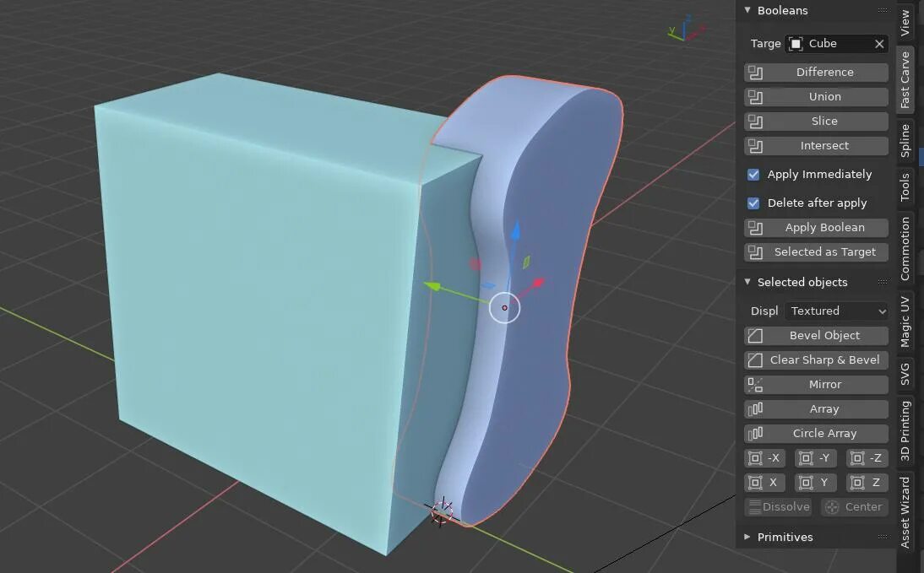
Task: Expand the Primitives panel
Action: pos(747,537)
